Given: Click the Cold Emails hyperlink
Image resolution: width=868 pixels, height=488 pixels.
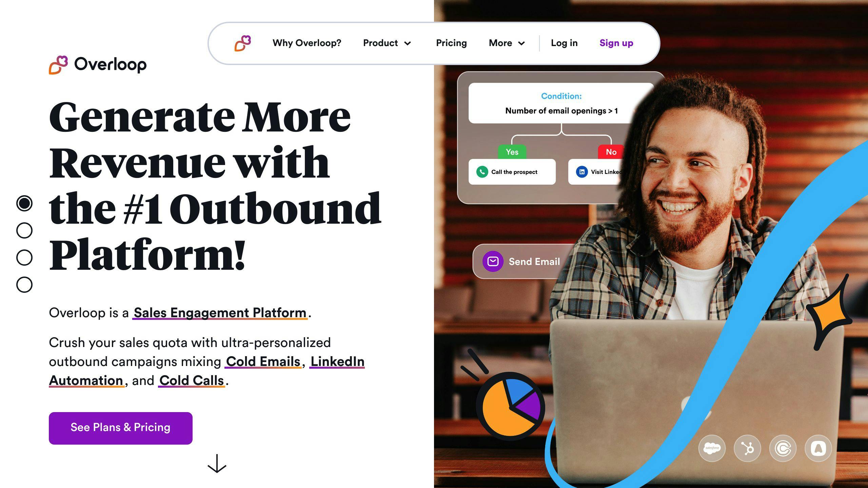Looking at the screenshot, I should tap(263, 362).
